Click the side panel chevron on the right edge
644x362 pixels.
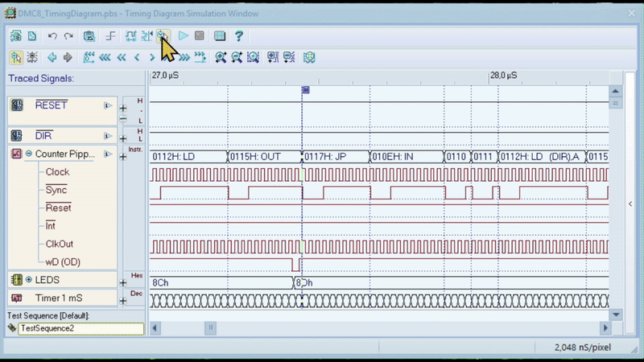point(630,204)
